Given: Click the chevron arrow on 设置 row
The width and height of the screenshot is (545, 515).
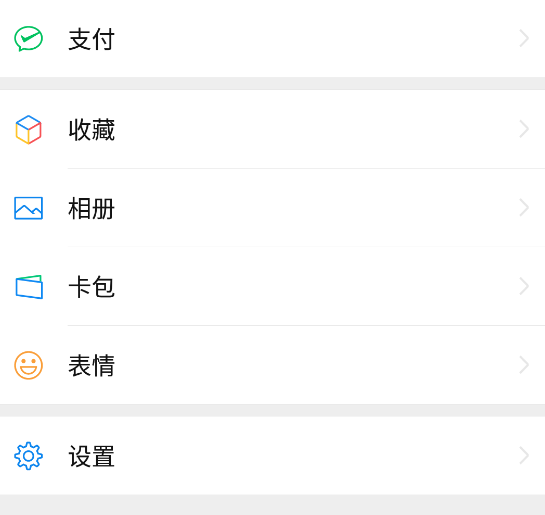Looking at the screenshot, I should pyautogui.click(x=524, y=455).
